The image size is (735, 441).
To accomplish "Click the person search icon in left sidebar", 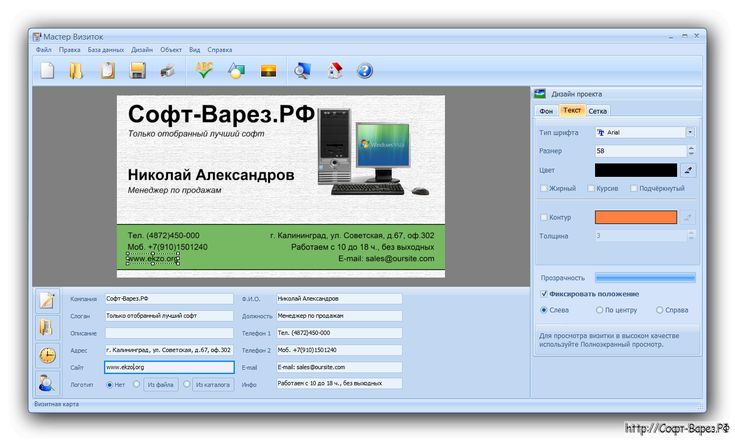I will (x=47, y=383).
